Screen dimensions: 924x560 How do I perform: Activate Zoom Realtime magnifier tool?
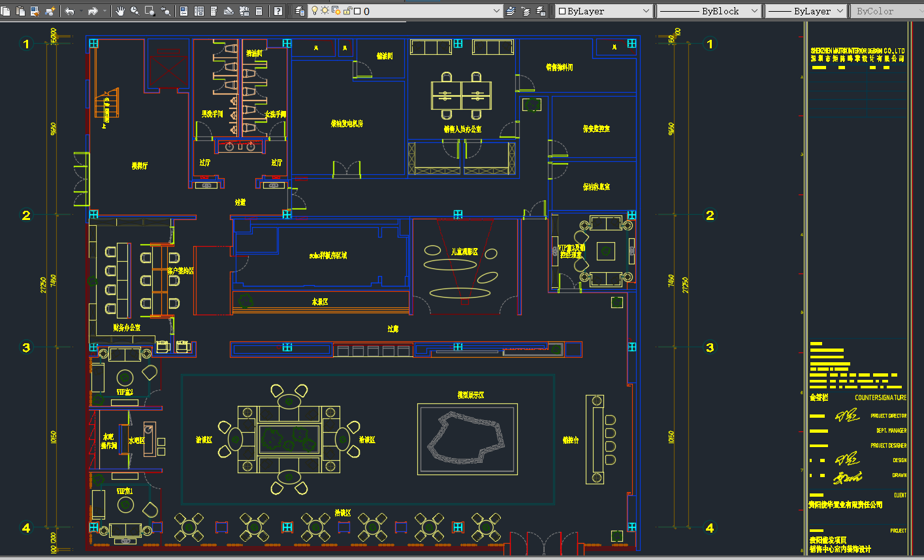coord(135,11)
